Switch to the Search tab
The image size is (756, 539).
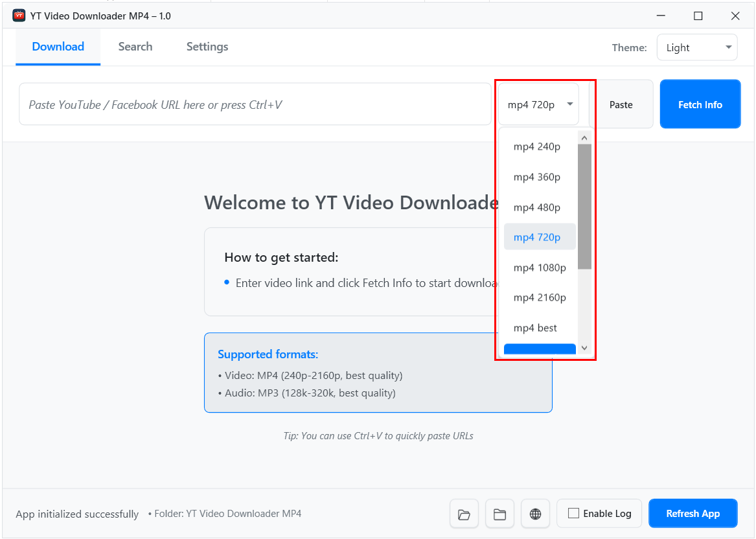135,47
